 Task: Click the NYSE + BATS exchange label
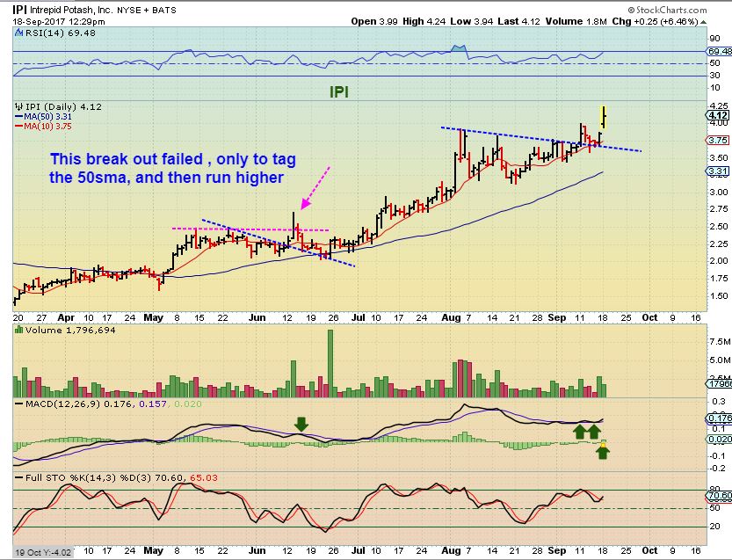147,10
